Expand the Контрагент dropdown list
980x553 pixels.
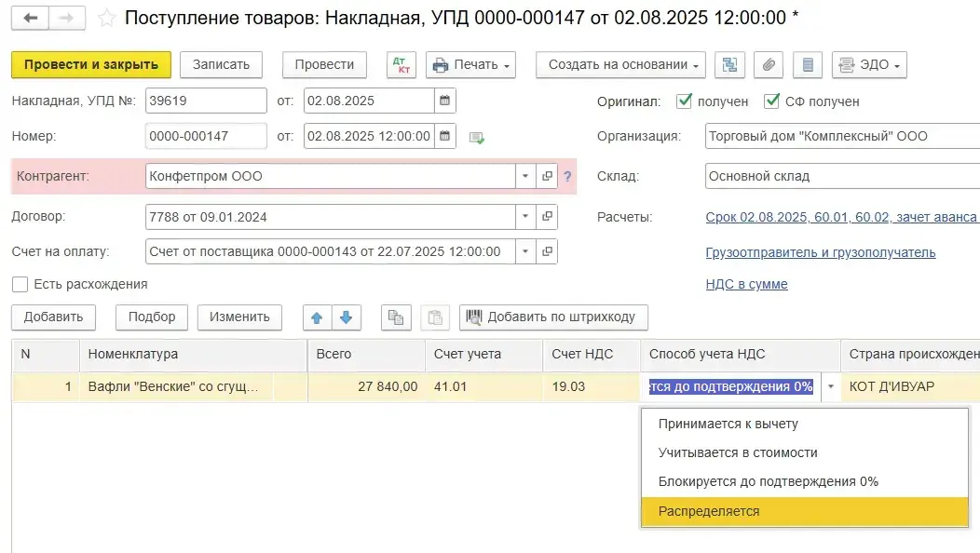(524, 176)
